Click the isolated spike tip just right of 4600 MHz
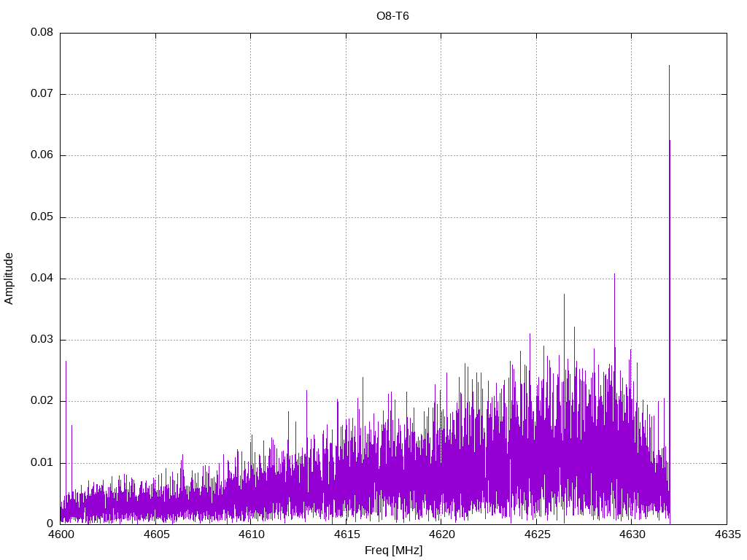Screen dimensions: 747x560 (x=66, y=361)
